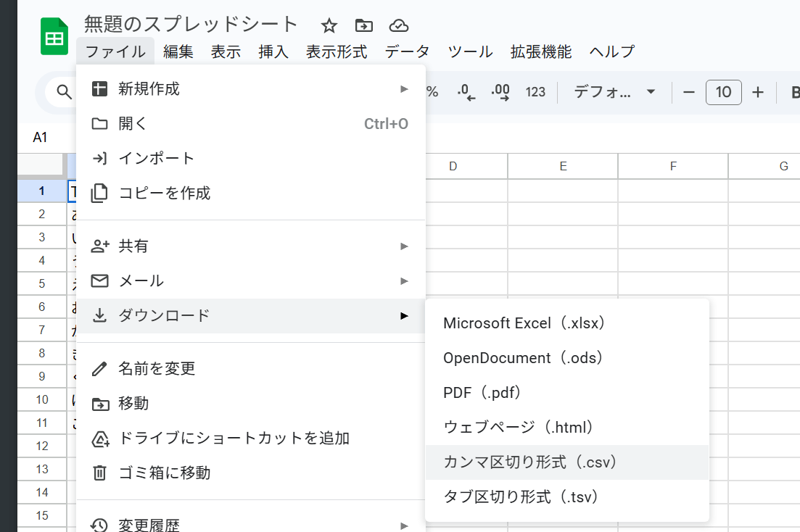Select 名前を変更 menu entry

tap(250, 368)
